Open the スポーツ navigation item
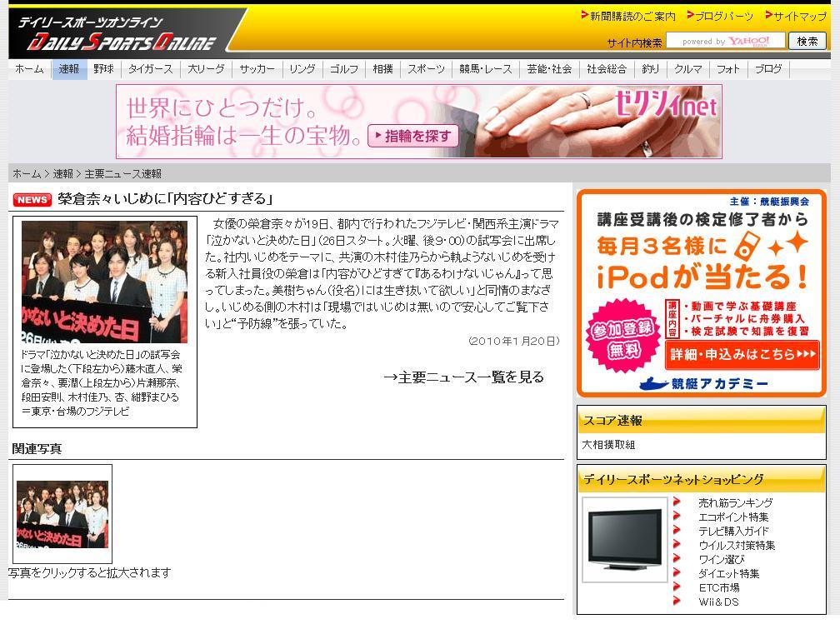 pyautogui.click(x=427, y=69)
